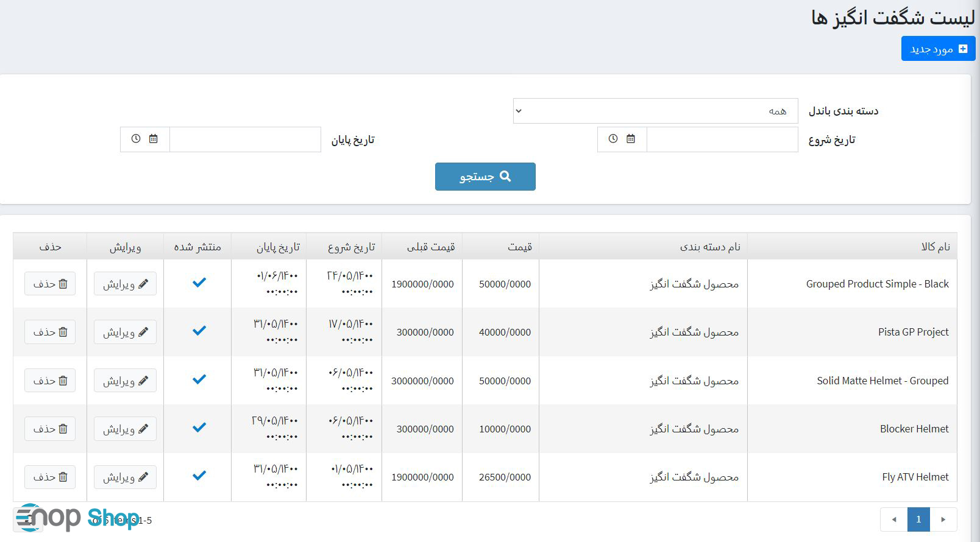Delete the Solid Matte Helmet - Grouped row
This screenshot has width=980, height=542.
coord(50,381)
